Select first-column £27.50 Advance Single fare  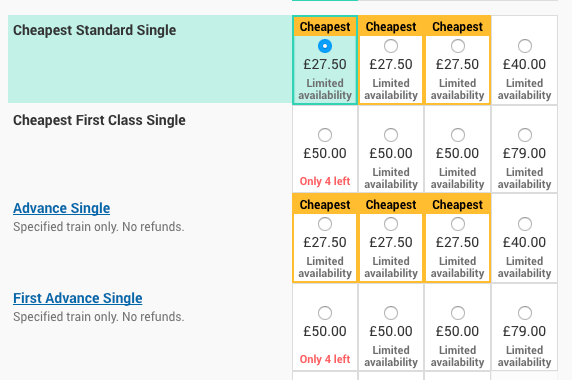tap(325, 224)
